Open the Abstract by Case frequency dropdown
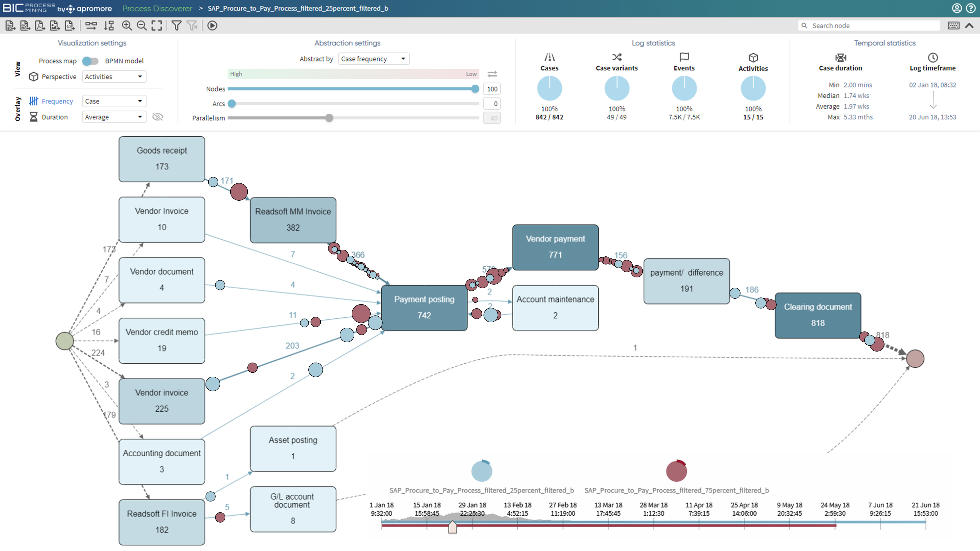 click(x=373, y=59)
